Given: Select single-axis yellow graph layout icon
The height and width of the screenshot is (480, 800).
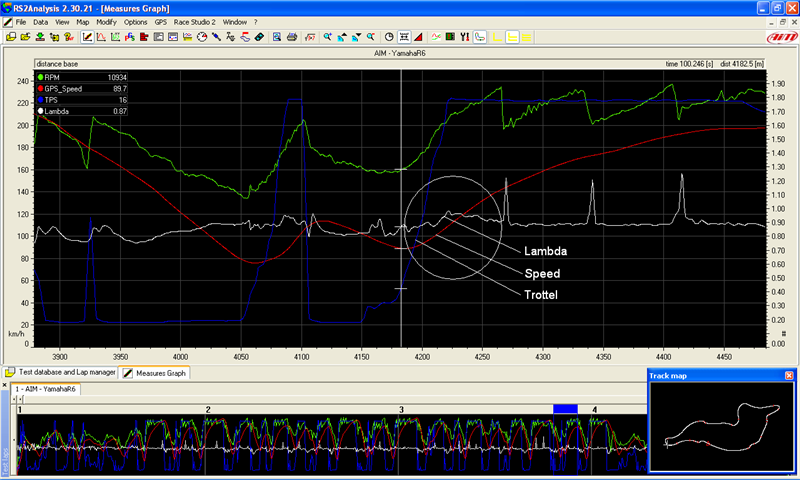Looking at the screenshot, I should (x=496, y=37).
